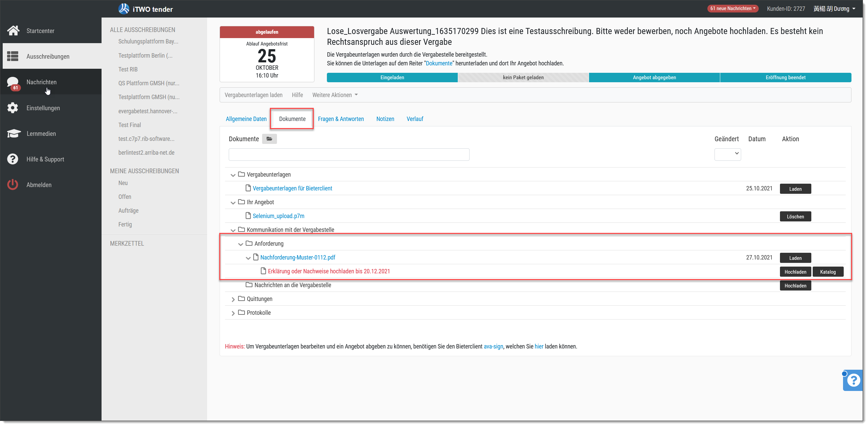This screenshot has width=868, height=426.
Task: Click the Katalog button
Action: [828, 272]
